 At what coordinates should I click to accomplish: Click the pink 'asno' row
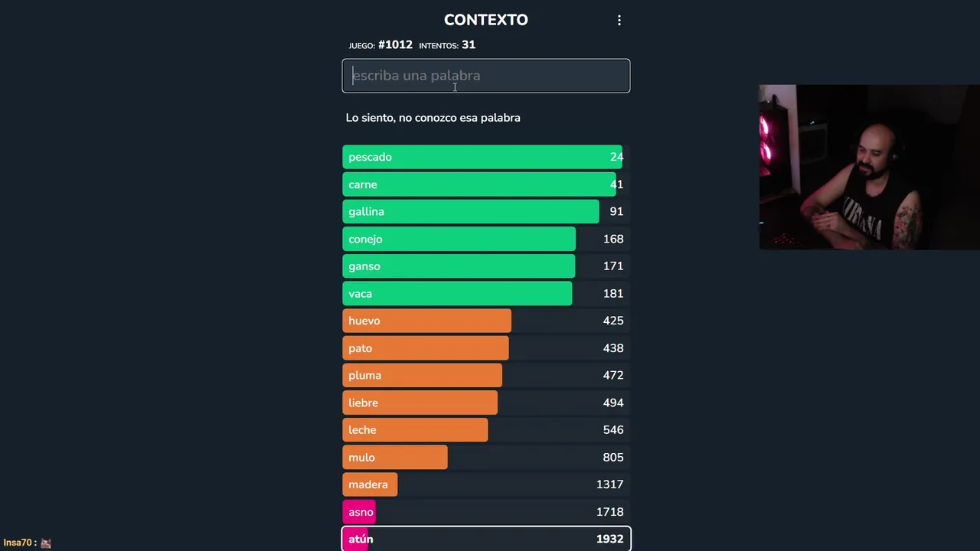(485, 512)
